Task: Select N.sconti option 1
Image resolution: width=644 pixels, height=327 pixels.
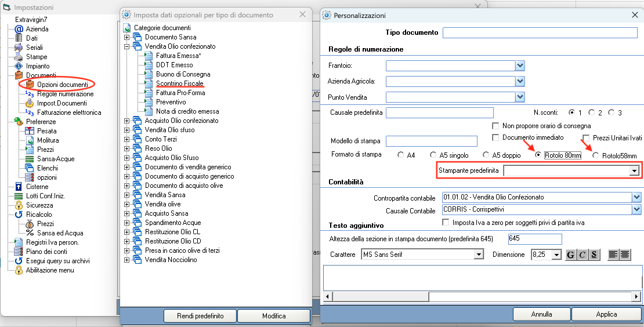Action: pos(571,112)
